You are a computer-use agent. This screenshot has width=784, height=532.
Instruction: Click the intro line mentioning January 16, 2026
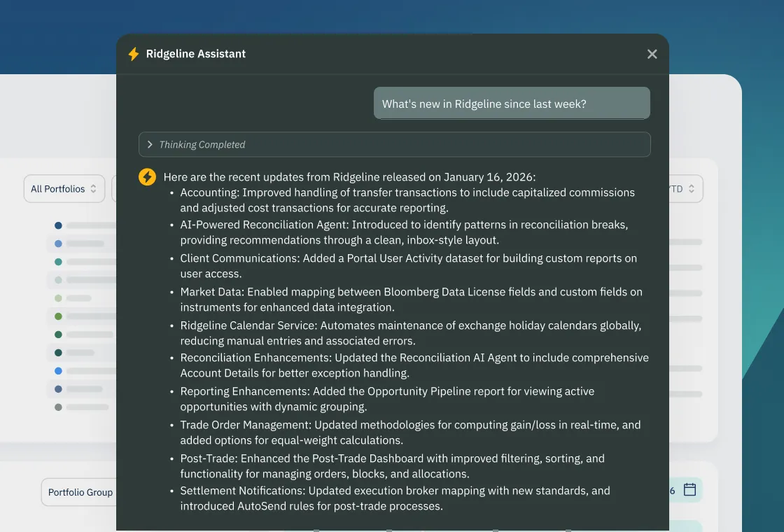pyautogui.click(x=349, y=177)
